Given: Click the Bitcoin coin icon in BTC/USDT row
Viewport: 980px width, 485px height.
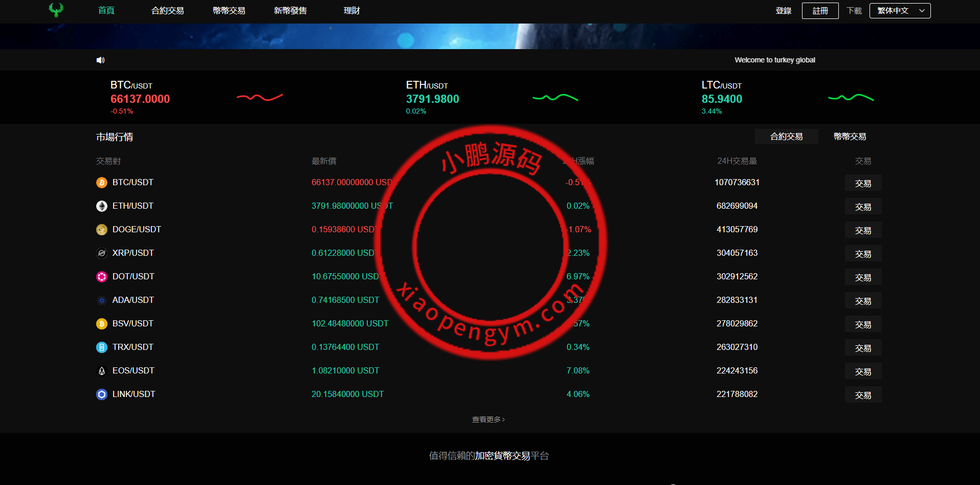Looking at the screenshot, I should [x=102, y=183].
